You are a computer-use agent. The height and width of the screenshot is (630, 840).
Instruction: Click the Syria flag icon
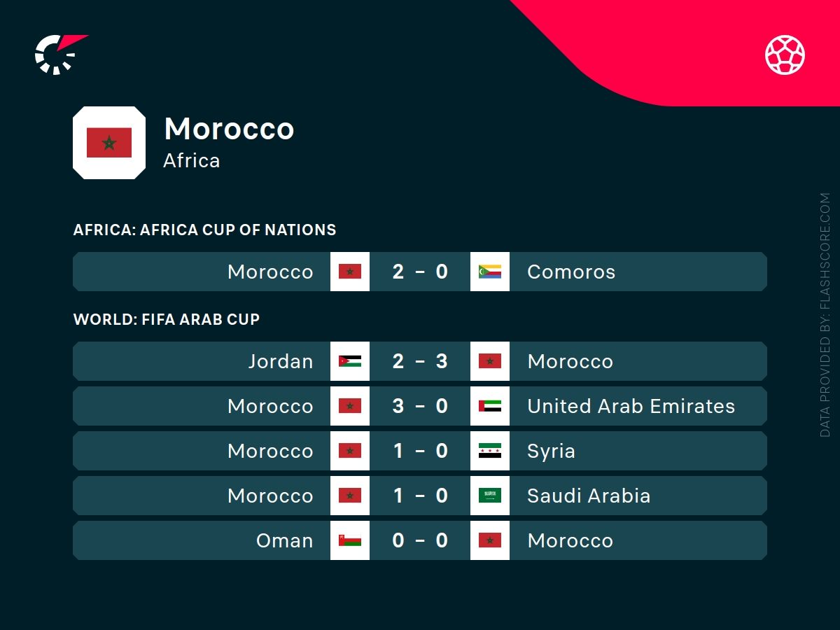490,451
